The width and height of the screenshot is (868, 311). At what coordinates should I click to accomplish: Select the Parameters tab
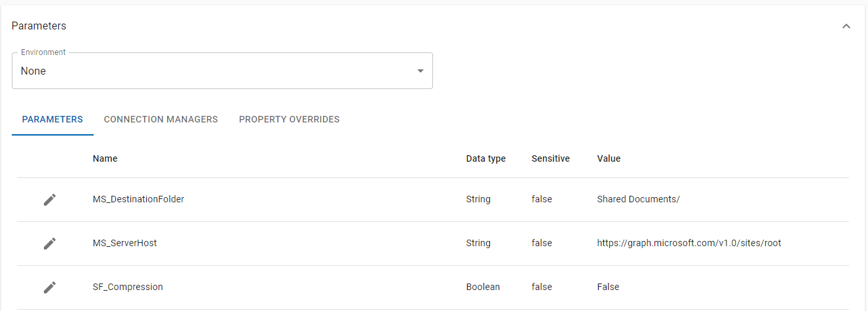[x=52, y=119]
